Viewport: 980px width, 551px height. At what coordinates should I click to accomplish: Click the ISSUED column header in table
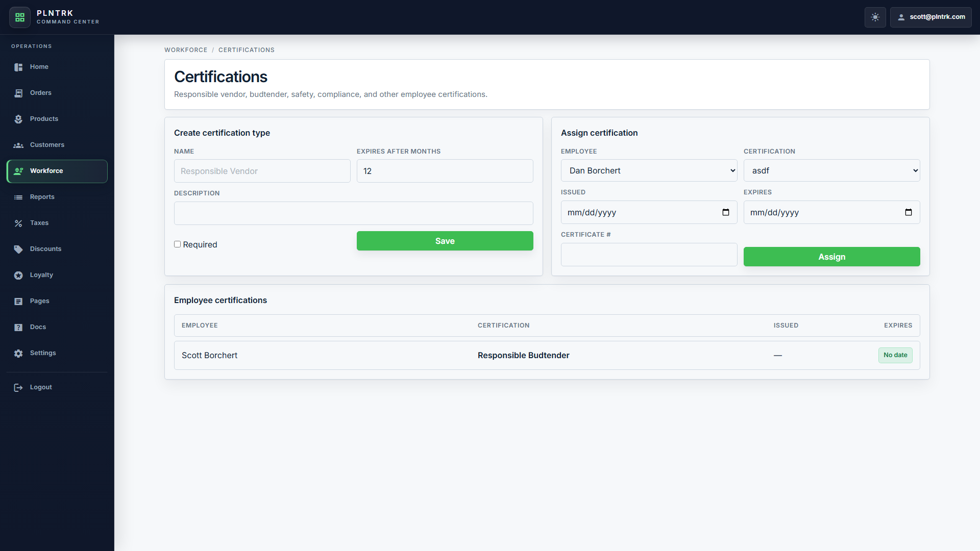[x=786, y=325]
